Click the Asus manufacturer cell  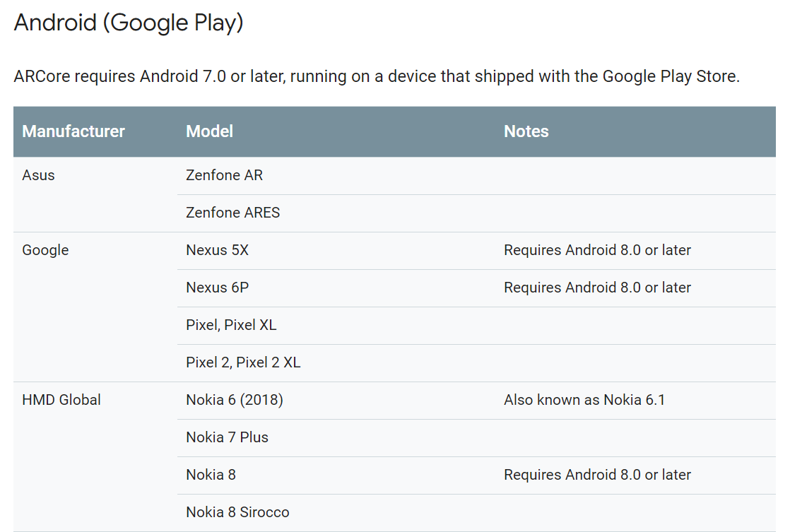[38, 175]
